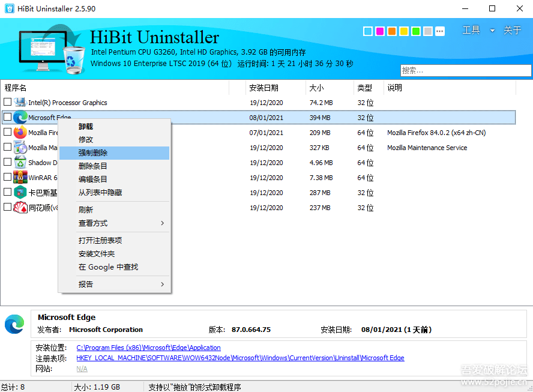
Task: Tick the checkbox for 同花顺
Action: point(7,207)
